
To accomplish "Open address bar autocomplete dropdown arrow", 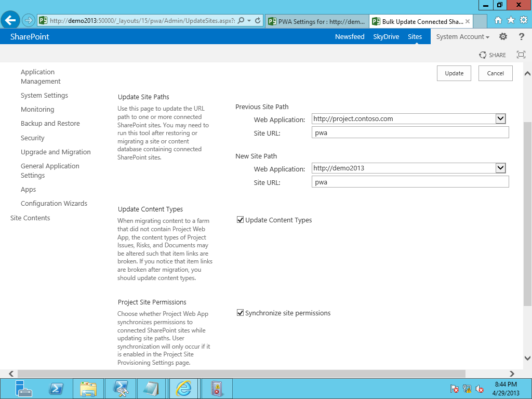I will coord(249,20).
